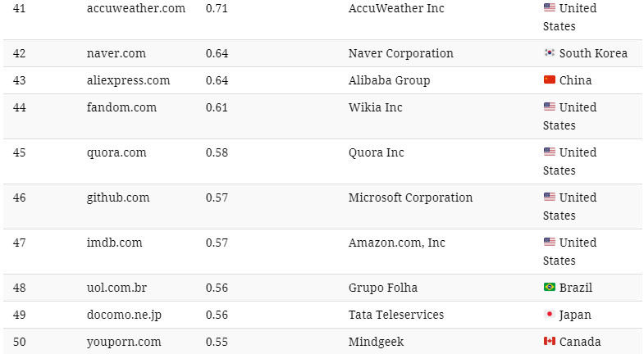The height and width of the screenshot is (354, 644).
Task: Select the aliexpress.com domain cell
Action: tap(128, 80)
